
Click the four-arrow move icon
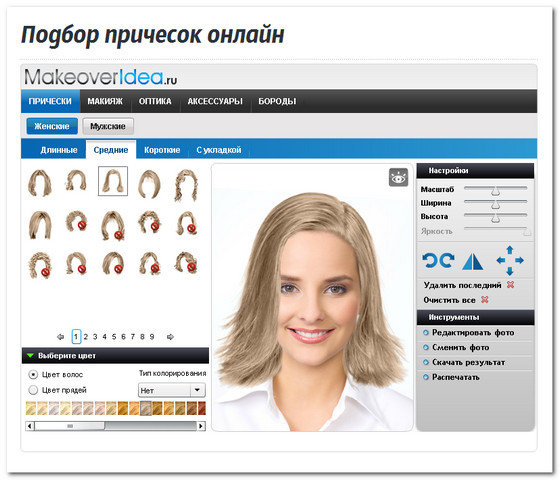510,260
